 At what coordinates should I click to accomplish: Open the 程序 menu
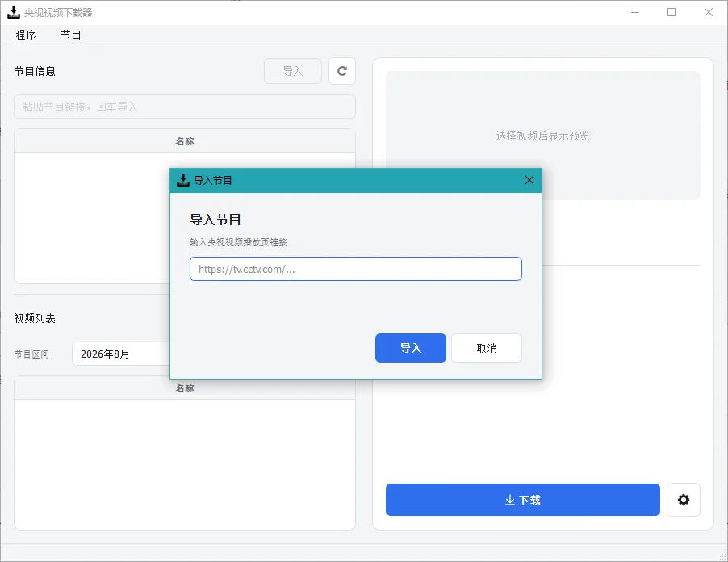tap(26, 35)
